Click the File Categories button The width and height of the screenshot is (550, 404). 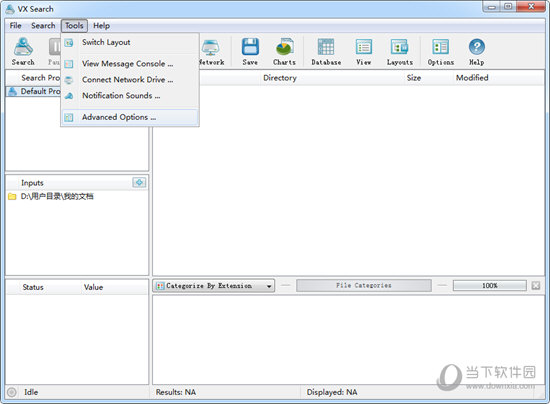(364, 285)
